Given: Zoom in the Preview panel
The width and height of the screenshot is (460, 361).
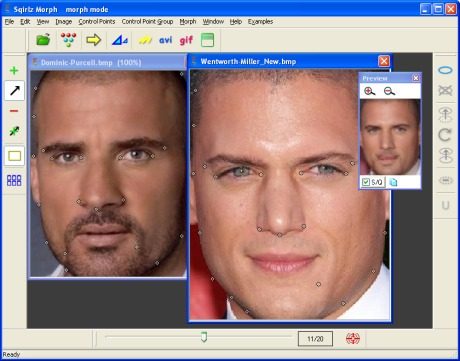Looking at the screenshot, I should click(369, 91).
